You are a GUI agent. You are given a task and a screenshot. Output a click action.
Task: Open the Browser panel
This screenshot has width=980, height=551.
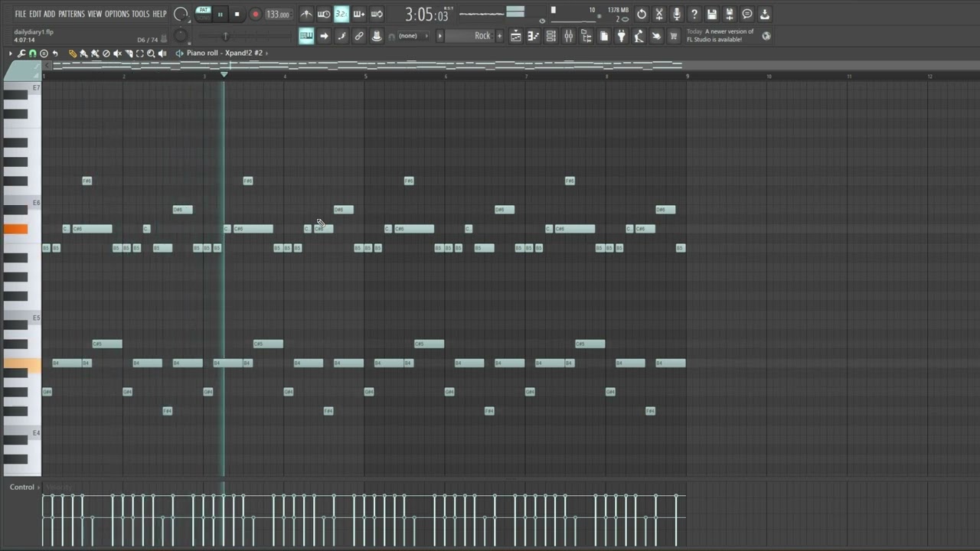[x=586, y=36]
